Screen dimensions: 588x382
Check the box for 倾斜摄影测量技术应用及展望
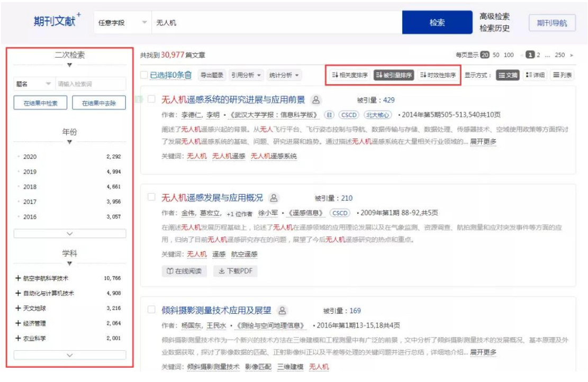(152, 310)
